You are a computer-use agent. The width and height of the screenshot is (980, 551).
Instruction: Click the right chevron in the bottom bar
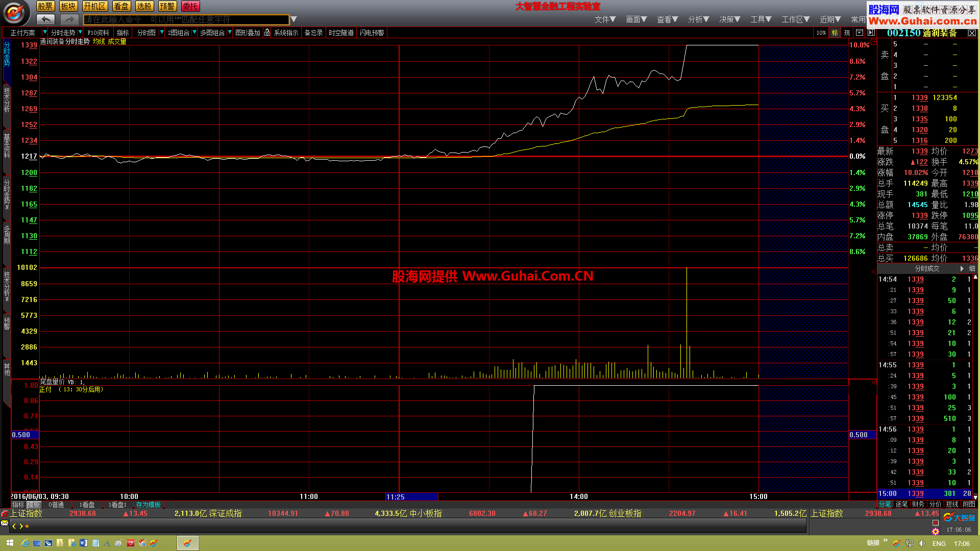[x=21, y=526]
